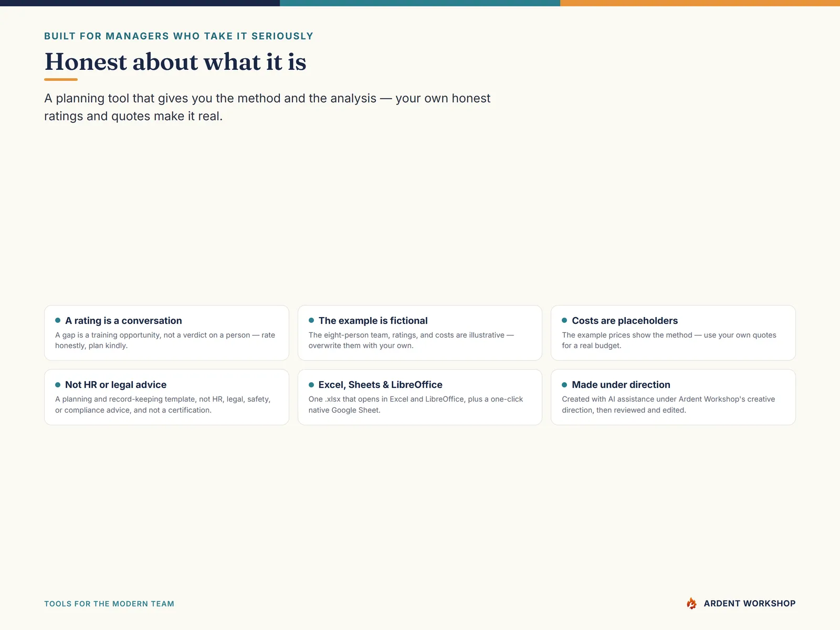Click the teal bullet beside Not HR or legal advice
This screenshot has height=630, width=840.
pos(58,385)
